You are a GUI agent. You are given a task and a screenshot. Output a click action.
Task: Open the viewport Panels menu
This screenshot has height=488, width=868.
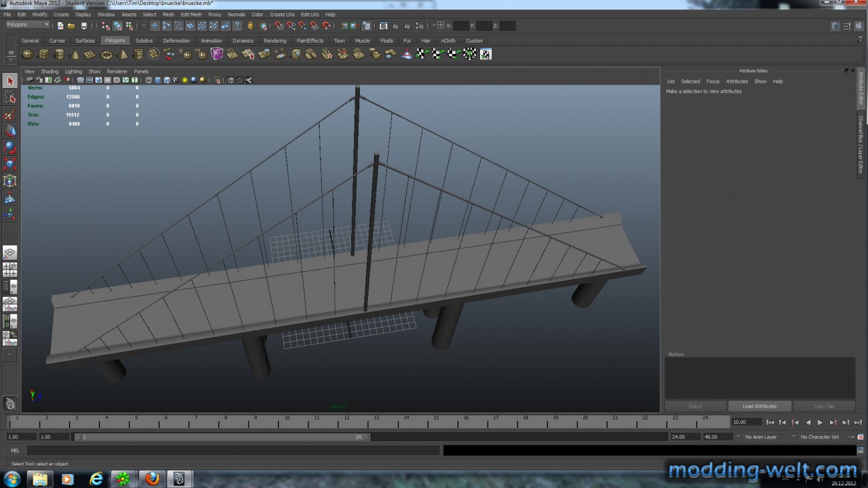[x=141, y=71]
